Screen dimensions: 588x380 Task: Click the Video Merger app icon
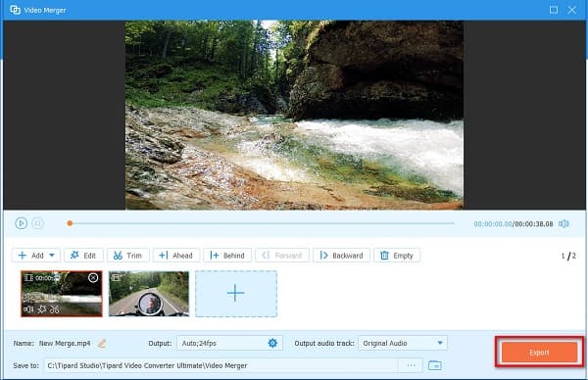click(x=16, y=10)
